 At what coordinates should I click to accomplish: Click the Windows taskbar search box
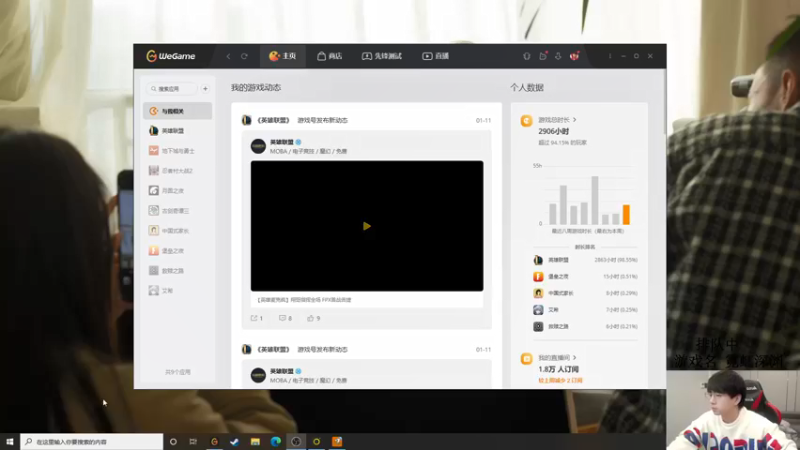[x=92, y=441]
